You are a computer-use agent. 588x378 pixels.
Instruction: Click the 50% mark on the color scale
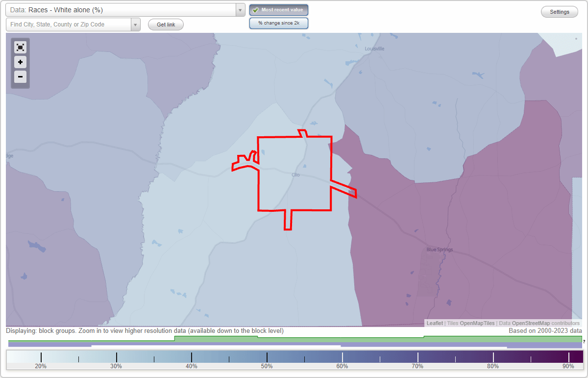coord(266,356)
